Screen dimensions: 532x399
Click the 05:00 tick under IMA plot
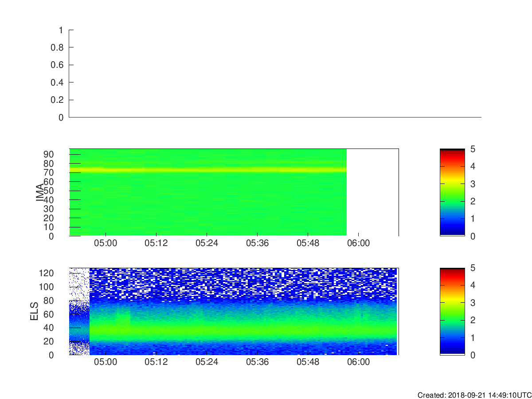click(x=106, y=243)
